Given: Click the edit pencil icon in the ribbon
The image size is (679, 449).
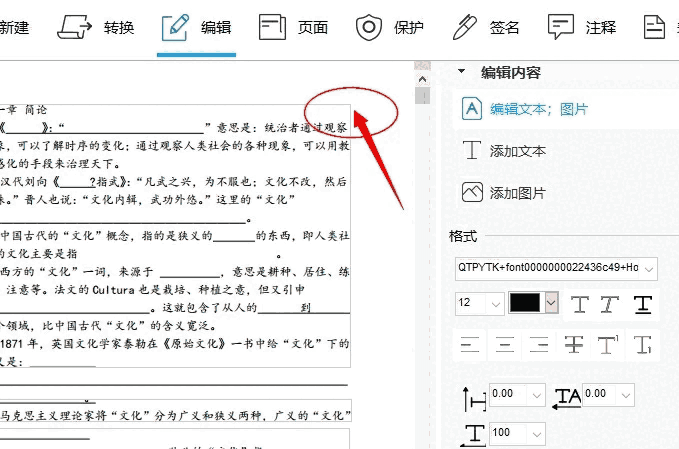Looking at the screenshot, I should (175, 27).
